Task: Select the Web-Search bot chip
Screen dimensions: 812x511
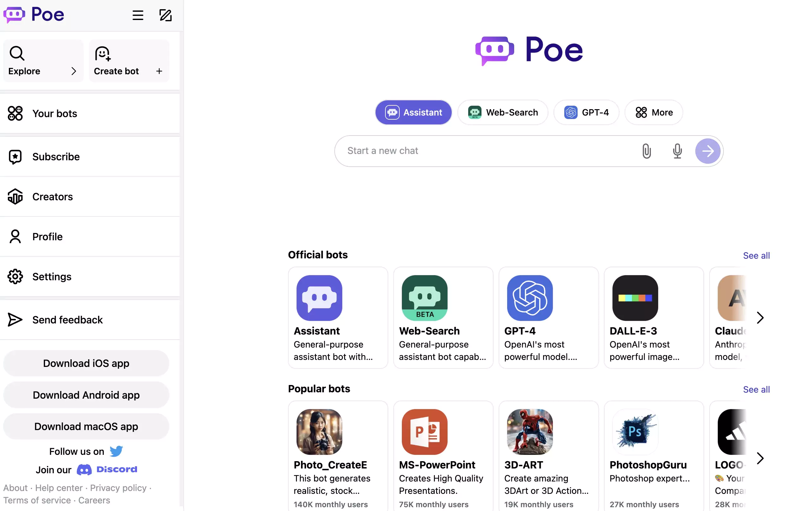Action: (x=503, y=112)
